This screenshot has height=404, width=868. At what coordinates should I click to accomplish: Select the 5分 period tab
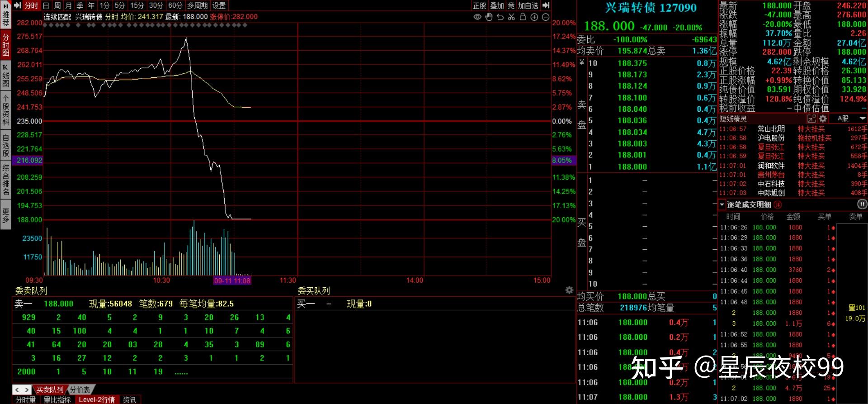tap(120, 5)
